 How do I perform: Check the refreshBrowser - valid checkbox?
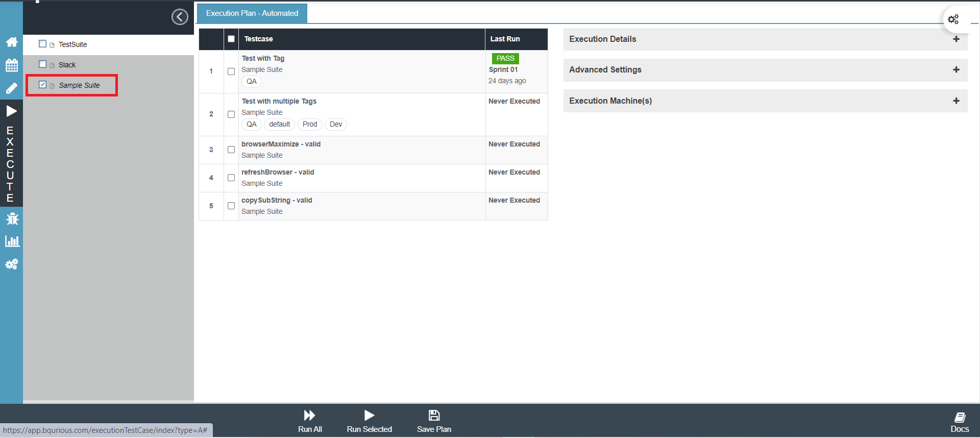[231, 178]
